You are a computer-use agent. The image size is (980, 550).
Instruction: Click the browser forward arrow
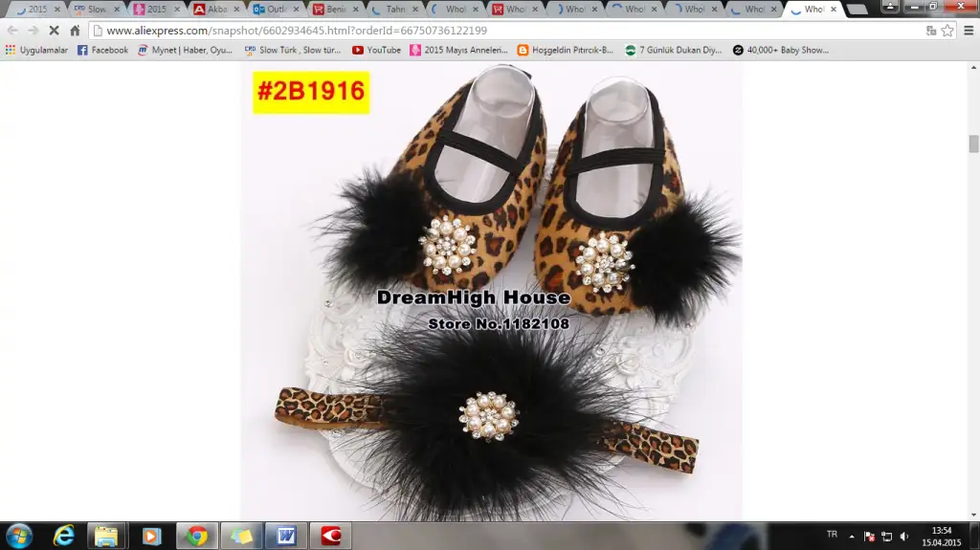(33, 30)
